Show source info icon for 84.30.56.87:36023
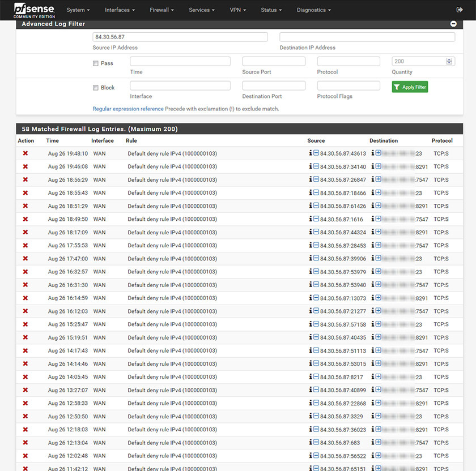The image size is (476, 471). (311, 429)
